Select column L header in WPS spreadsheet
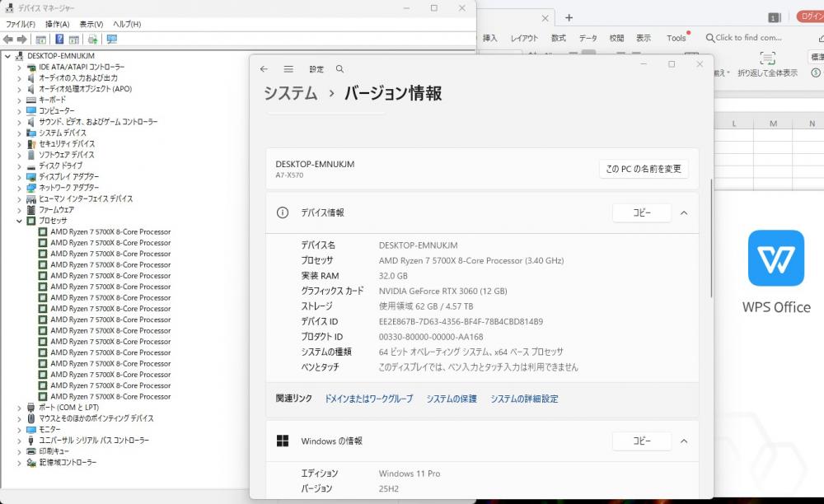Screen dimensions: 824x504 [734, 124]
